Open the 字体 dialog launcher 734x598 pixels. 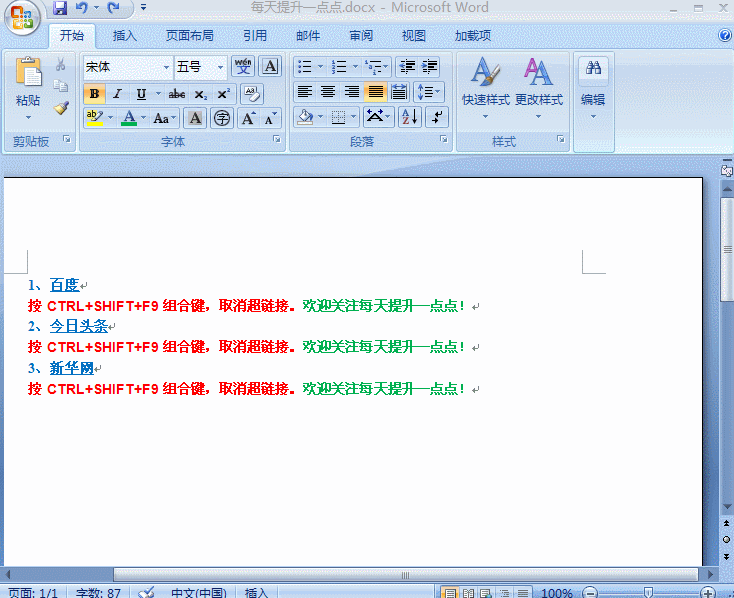[277, 139]
